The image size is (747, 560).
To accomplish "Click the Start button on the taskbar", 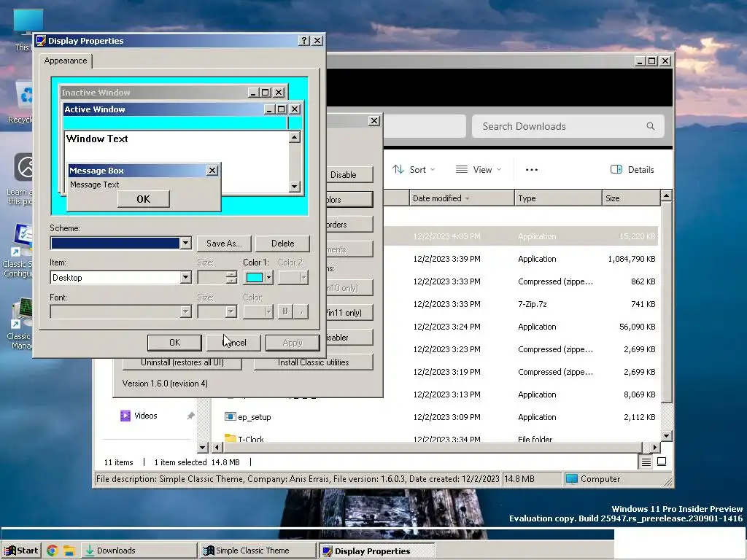I will pos(21,551).
